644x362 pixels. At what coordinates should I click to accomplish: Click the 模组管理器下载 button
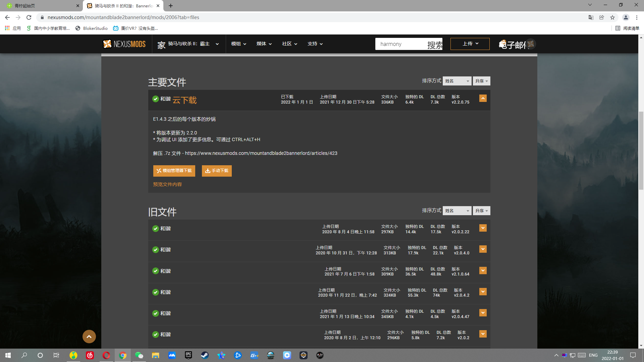(174, 171)
